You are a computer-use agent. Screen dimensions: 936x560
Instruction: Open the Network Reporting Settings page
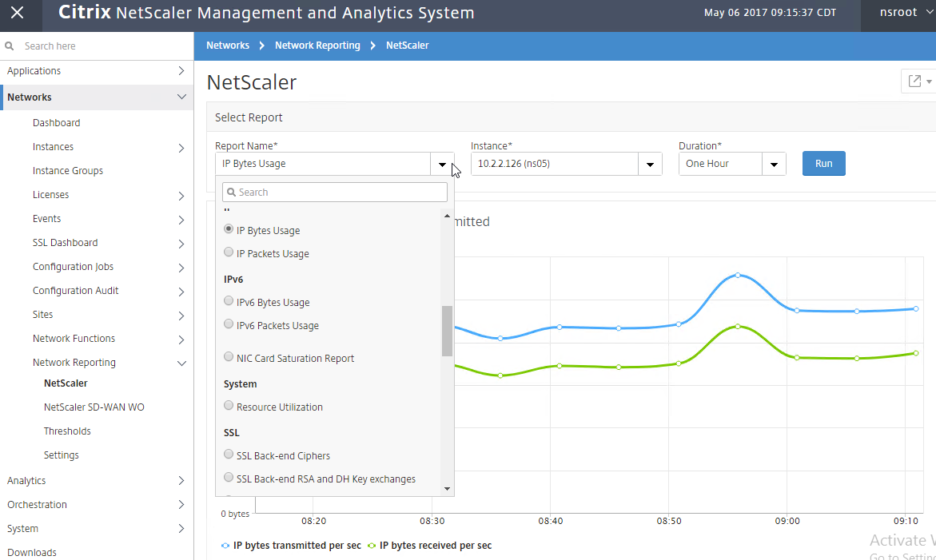tap(61, 455)
